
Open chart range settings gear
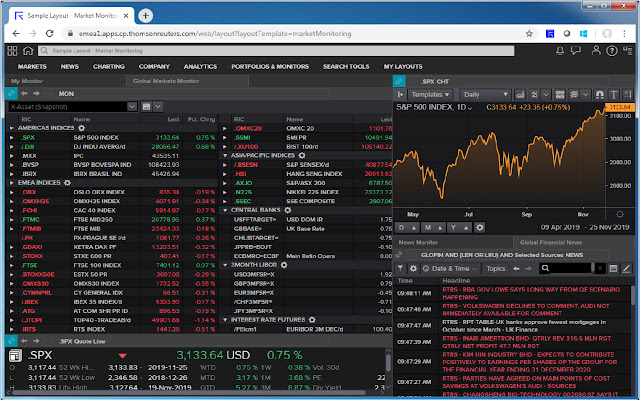[480, 228]
